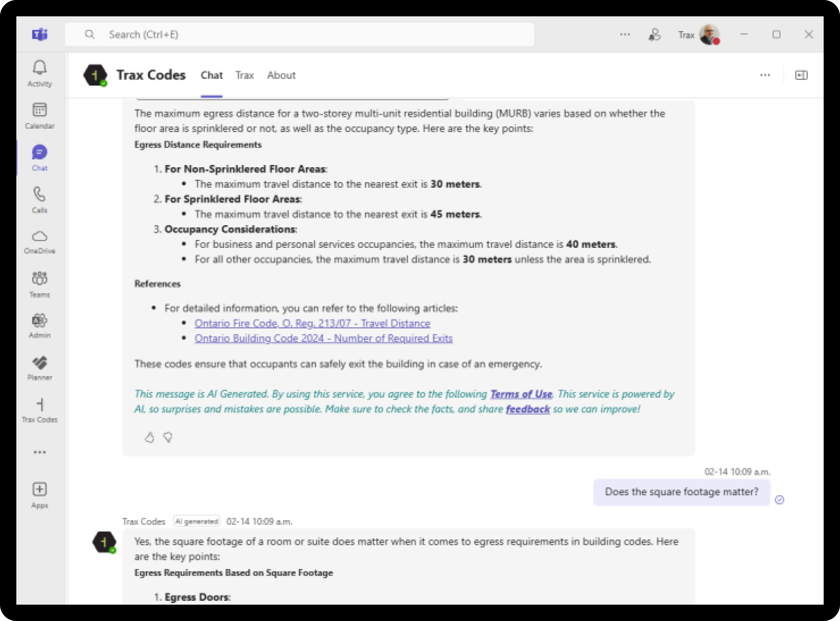Screen dimensions: 840x621
Task: Open the chat header more options menu
Action: (765, 75)
